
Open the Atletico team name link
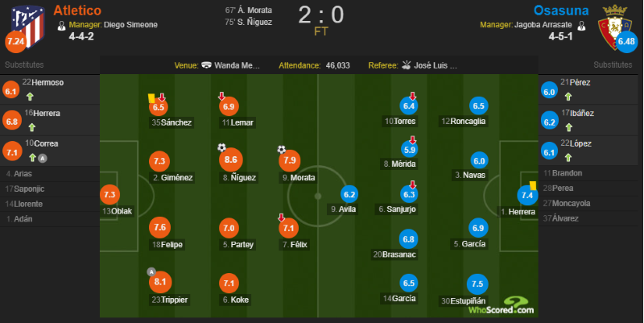pyautogui.click(x=77, y=10)
